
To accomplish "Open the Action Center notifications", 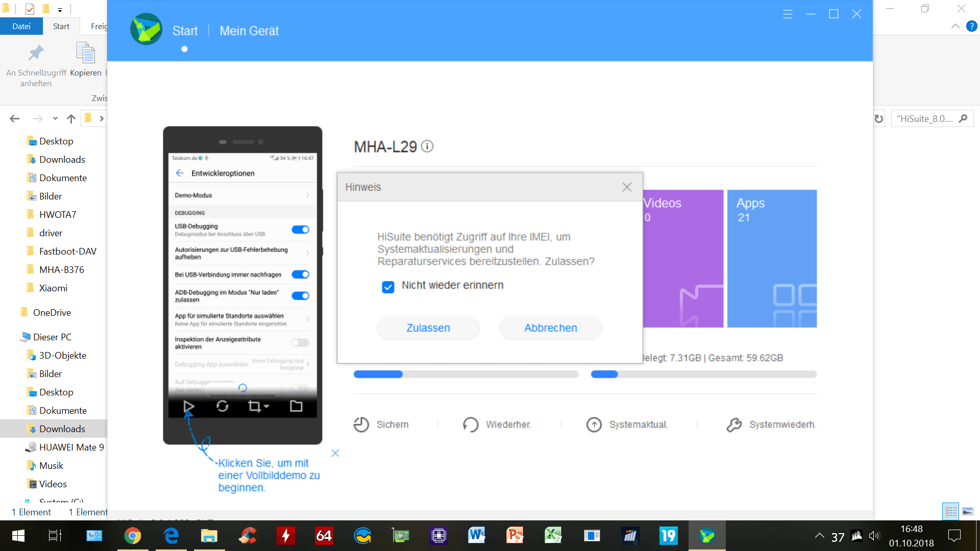I will (x=954, y=536).
